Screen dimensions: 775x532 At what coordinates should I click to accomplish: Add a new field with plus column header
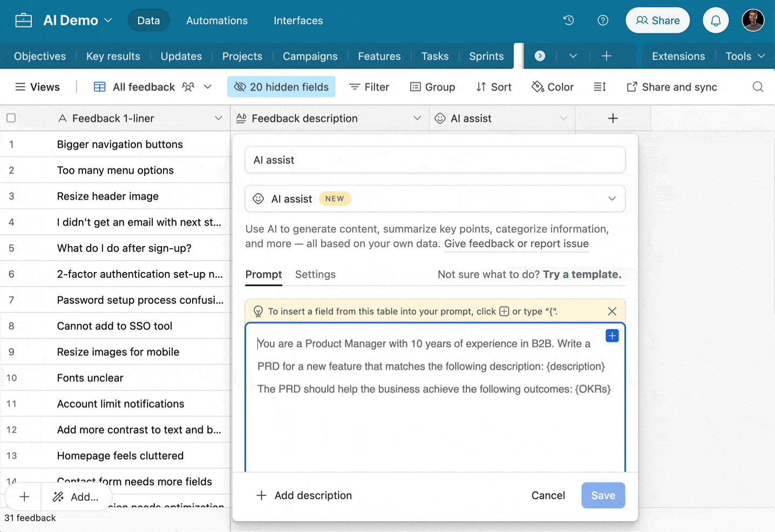613,118
